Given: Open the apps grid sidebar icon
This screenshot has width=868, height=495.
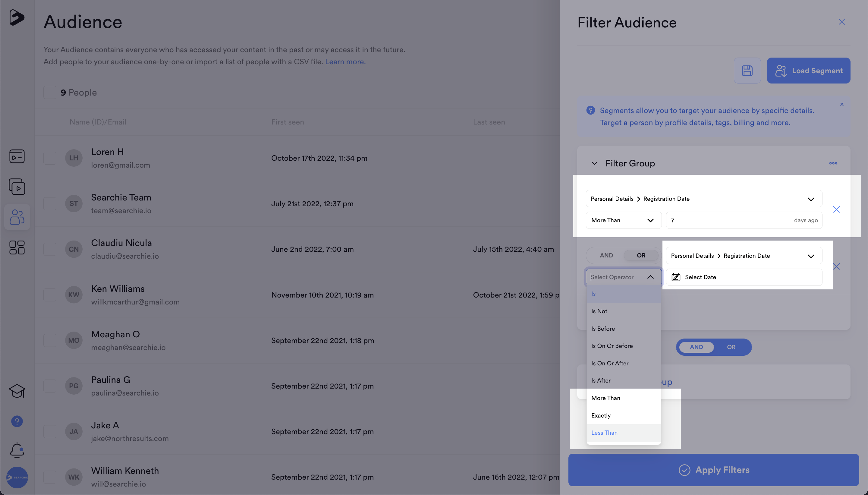Looking at the screenshot, I should [x=17, y=247].
